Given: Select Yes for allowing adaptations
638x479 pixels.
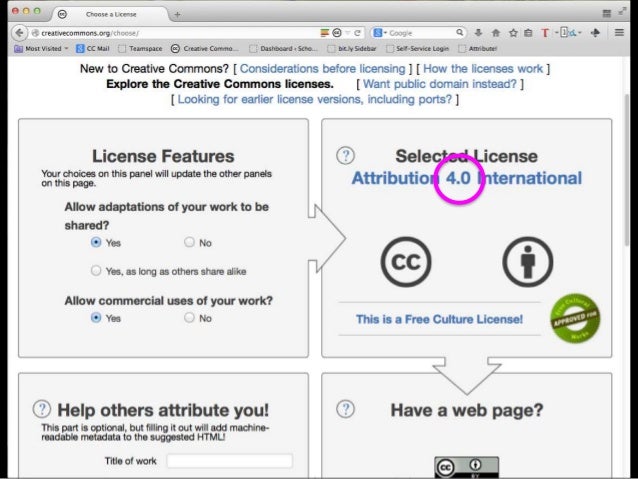Looking at the screenshot, I should click(96, 242).
